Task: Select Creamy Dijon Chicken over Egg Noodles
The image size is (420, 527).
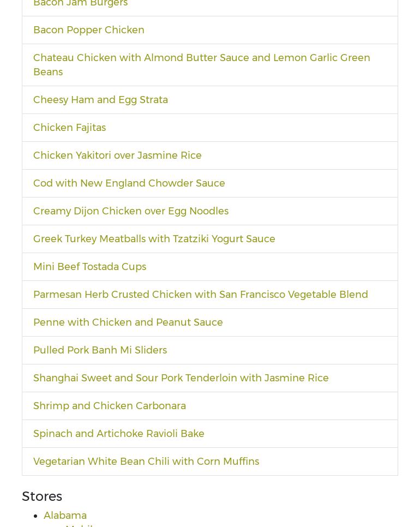Action: point(131,211)
